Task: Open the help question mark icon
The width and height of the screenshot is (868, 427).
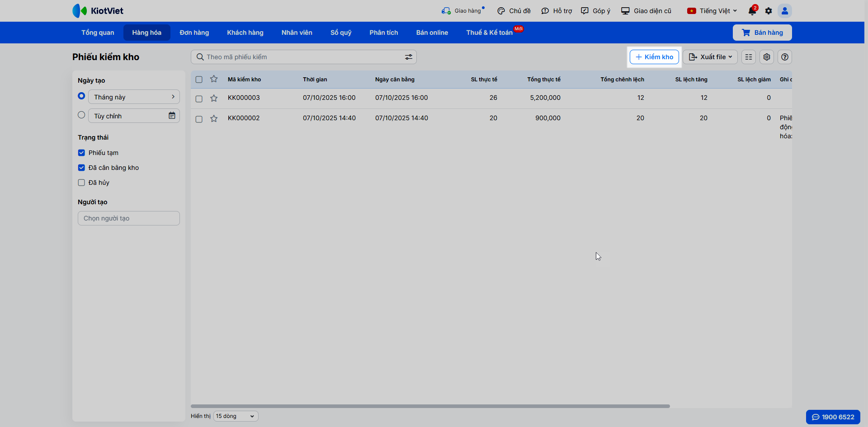Action: tap(785, 57)
